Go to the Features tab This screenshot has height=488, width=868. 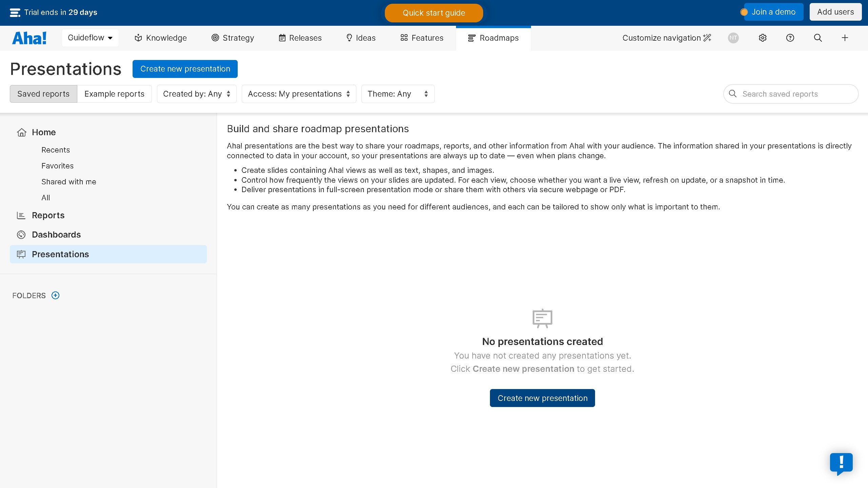(x=422, y=38)
